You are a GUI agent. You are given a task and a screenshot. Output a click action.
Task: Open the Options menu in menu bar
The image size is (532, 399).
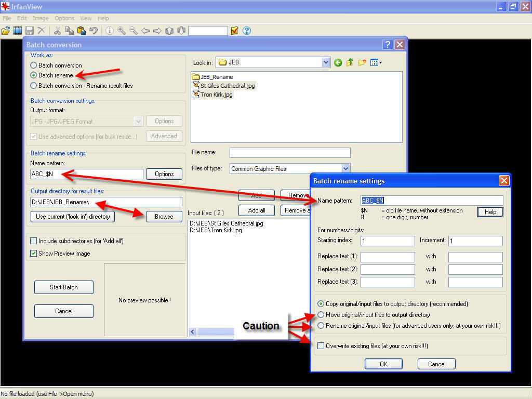[x=64, y=18]
